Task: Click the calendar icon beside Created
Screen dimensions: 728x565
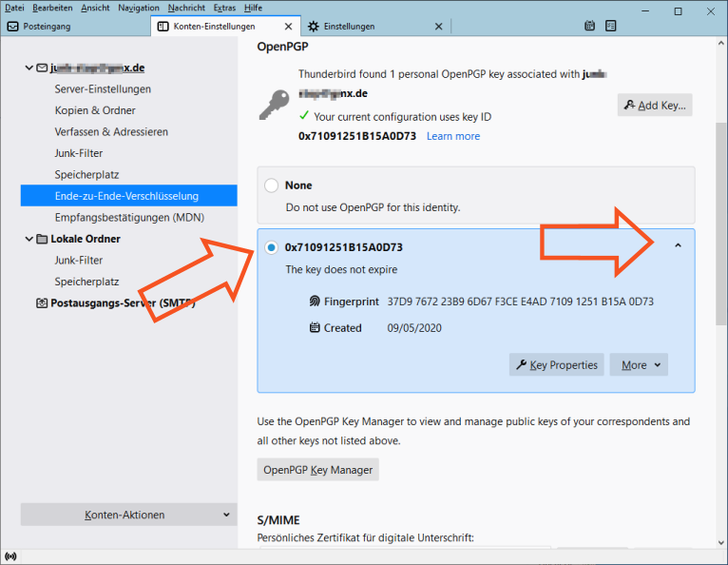Action: 316,328
